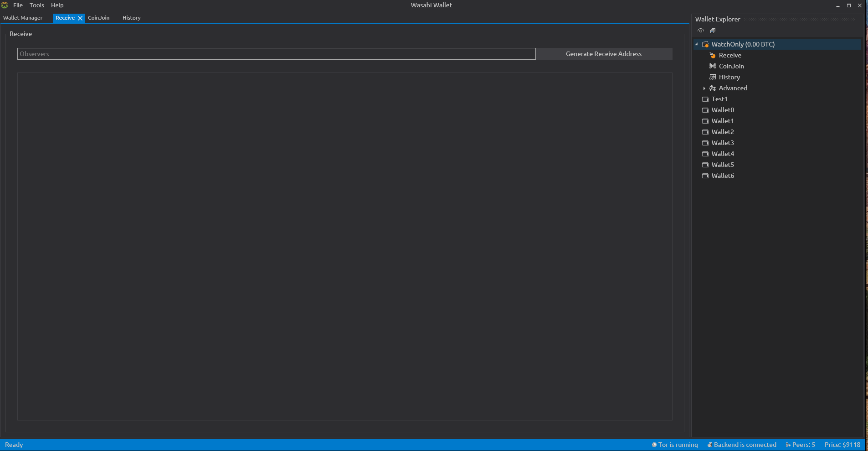The image size is (868, 451).
Task: Click the Ready status text
Action: (14, 445)
